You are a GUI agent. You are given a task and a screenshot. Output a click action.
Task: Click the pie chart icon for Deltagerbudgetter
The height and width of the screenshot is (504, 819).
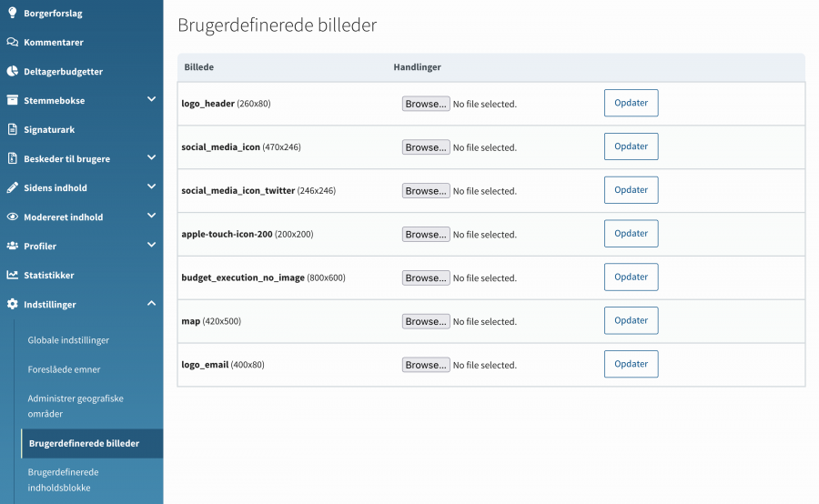[13, 71]
